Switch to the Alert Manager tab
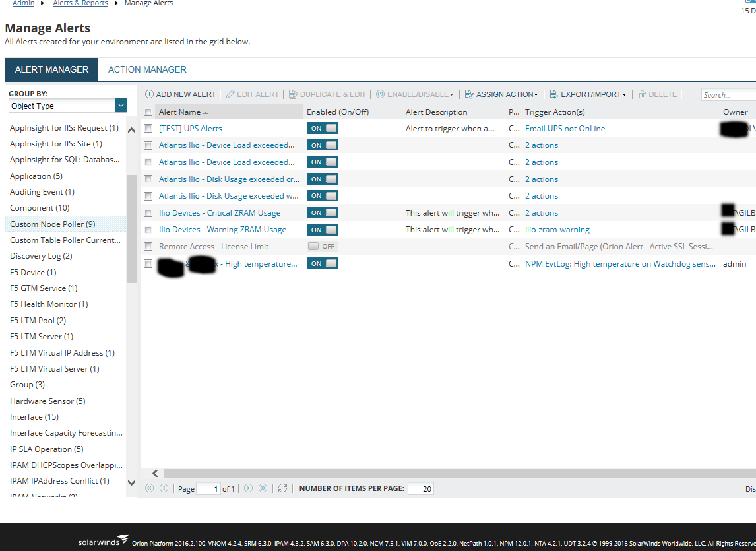 click(51, 69)
